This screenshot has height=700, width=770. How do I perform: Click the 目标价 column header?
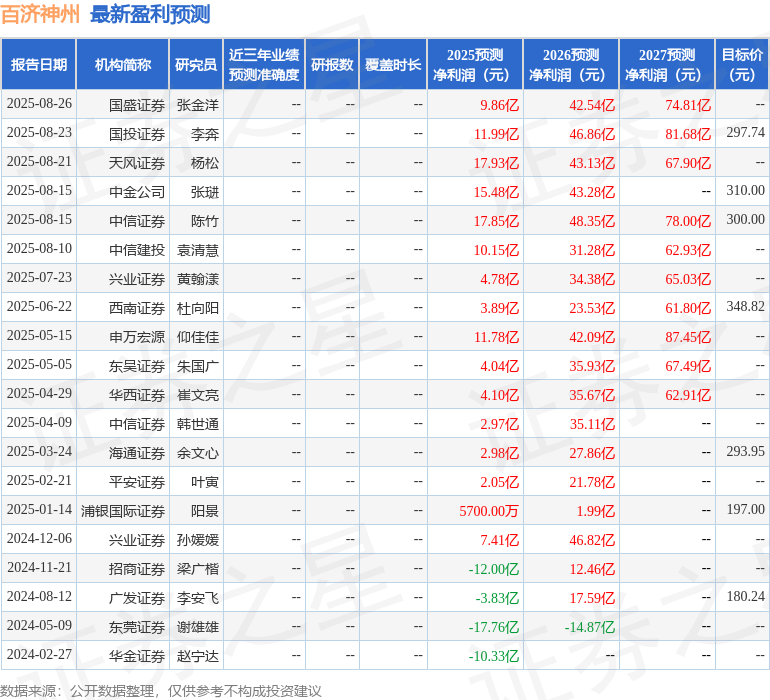pyautogui.click(x=742, y=64)
